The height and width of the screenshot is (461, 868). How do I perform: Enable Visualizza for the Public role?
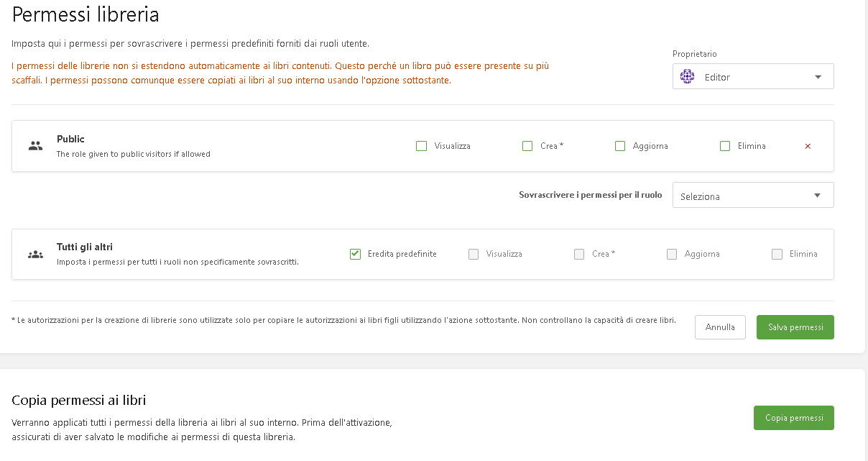coord(422,146)
